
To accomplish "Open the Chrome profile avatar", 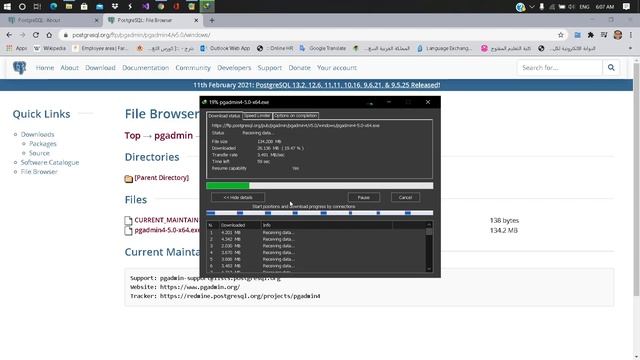I will tap(618, 35).
